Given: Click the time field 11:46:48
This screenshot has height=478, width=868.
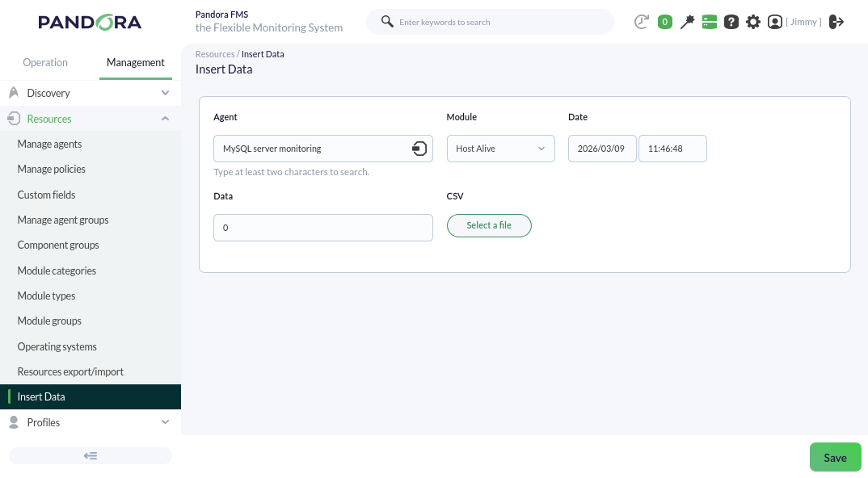Looking at the screenshot, I should coord(672,149).
